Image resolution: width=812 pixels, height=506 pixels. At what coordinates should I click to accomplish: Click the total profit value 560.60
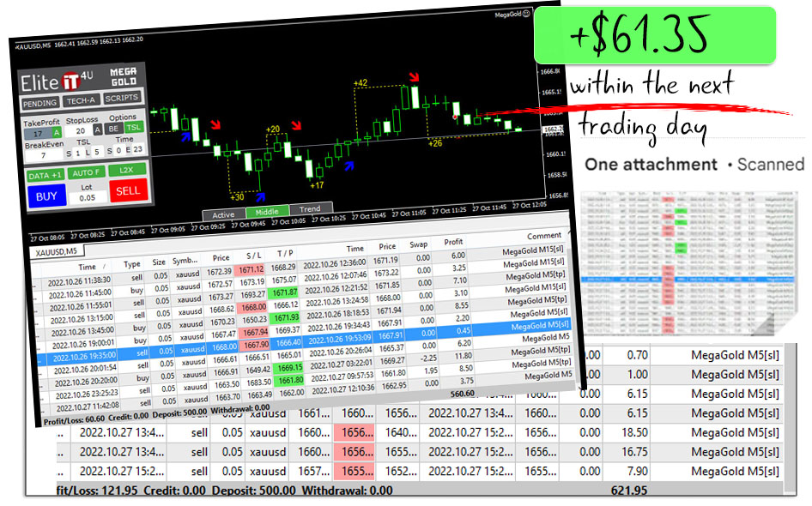462,393
